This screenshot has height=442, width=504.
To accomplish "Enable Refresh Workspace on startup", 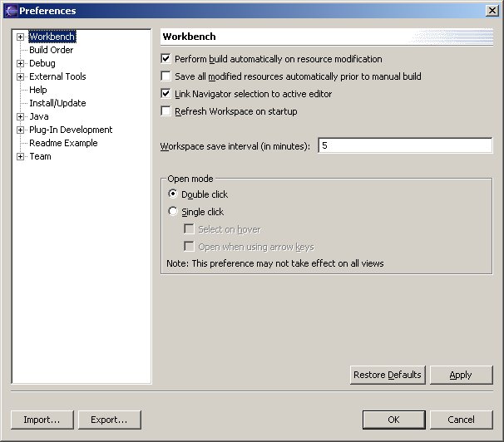I will click(166, 111).
